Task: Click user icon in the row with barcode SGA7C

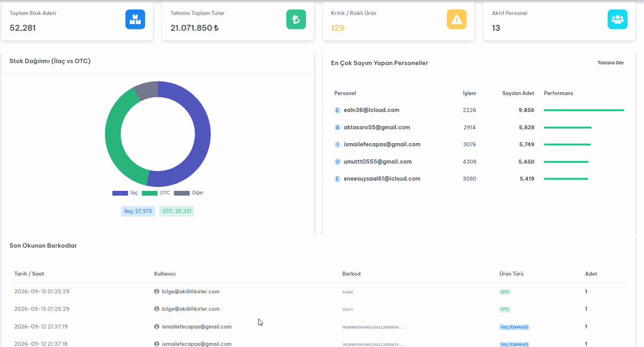Action: (157, 309)
